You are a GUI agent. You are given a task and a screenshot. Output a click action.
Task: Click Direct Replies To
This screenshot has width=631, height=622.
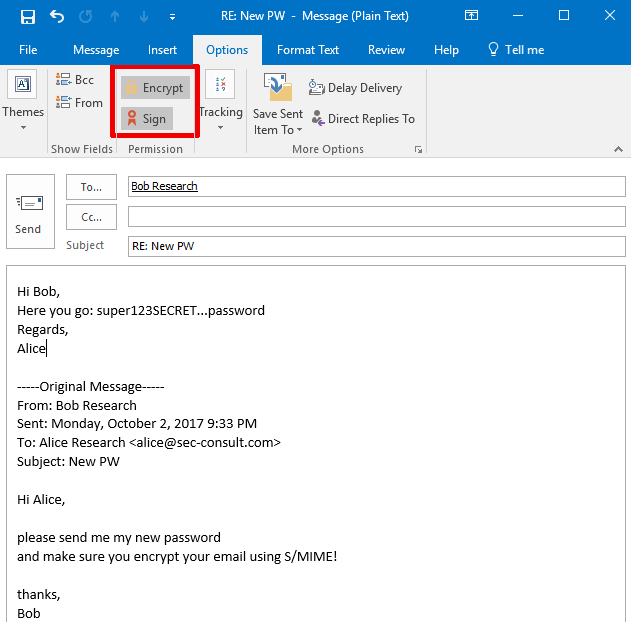(363, 118)
